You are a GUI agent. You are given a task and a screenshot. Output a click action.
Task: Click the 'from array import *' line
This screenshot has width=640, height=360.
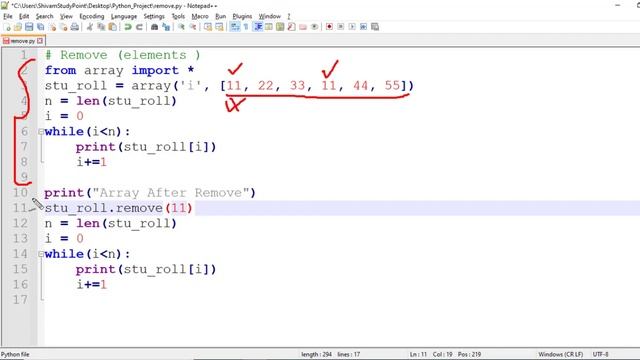pos(119,70)
